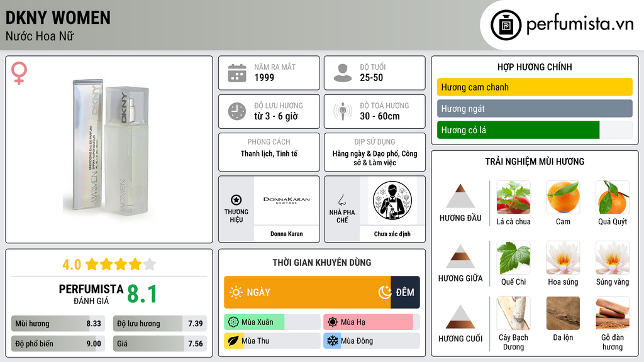Click the sun icon next to Ngày
Screen dimensions: 644x362
pos(236,292)
